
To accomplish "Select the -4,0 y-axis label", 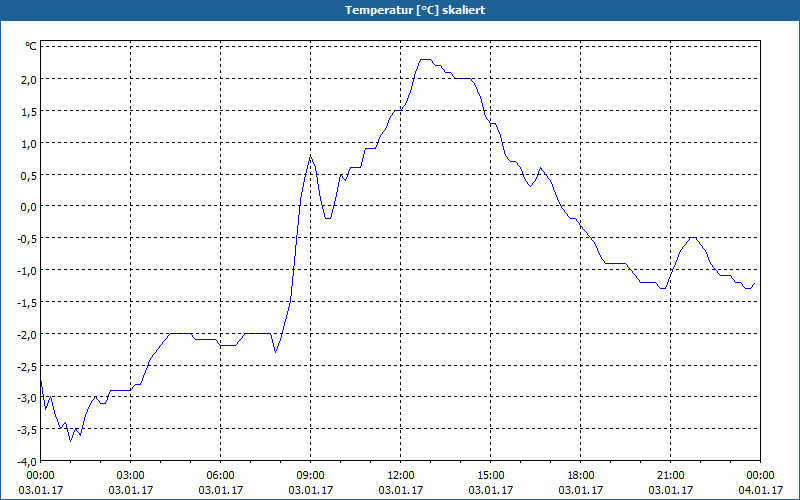I will 27,461.
